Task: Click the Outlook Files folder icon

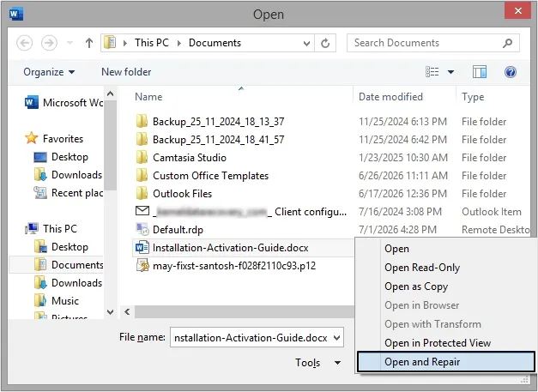Action: [x=142, y=193]
